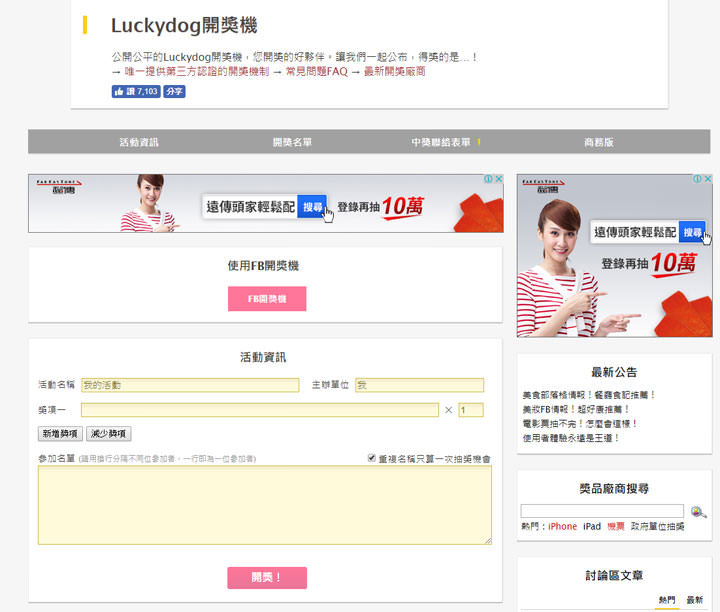Click the 新增獎項 button
The image size is (720, 612).
[60, 433]
